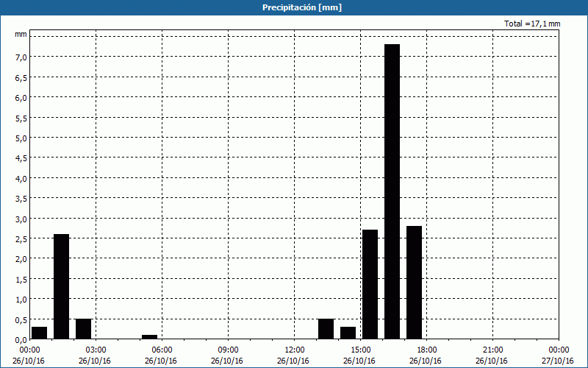Select the 3,0 y-axis value
This screenshot has height=368, width=588.
coord(21,219)
